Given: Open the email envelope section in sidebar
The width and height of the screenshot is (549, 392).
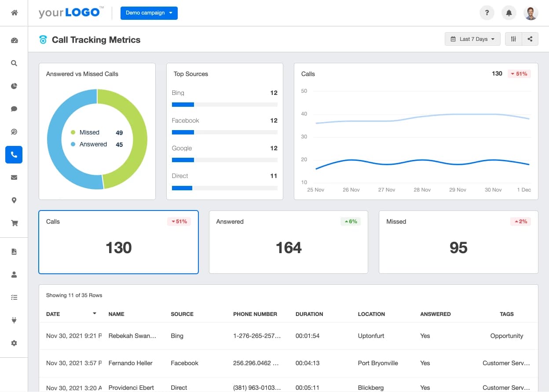Looking at the screenshot, I should (x=14, y=177).
